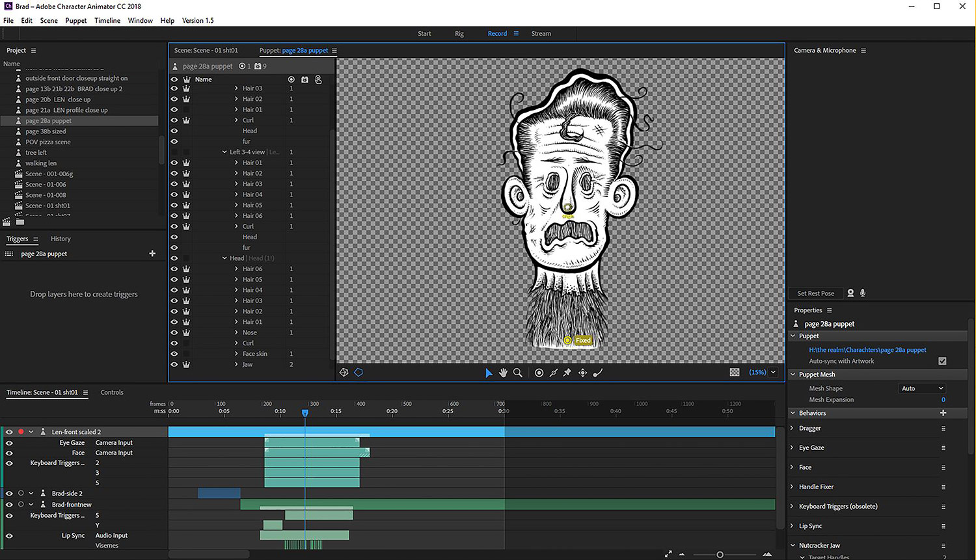Screen dimensions: 976x560
Task: Switch to the Rig workspace tab
Action: click(x=459, y=34)
